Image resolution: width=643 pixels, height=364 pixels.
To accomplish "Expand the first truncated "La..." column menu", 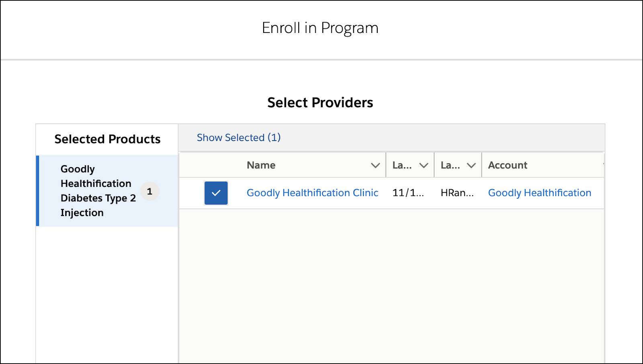I will (x=423, y=165).
